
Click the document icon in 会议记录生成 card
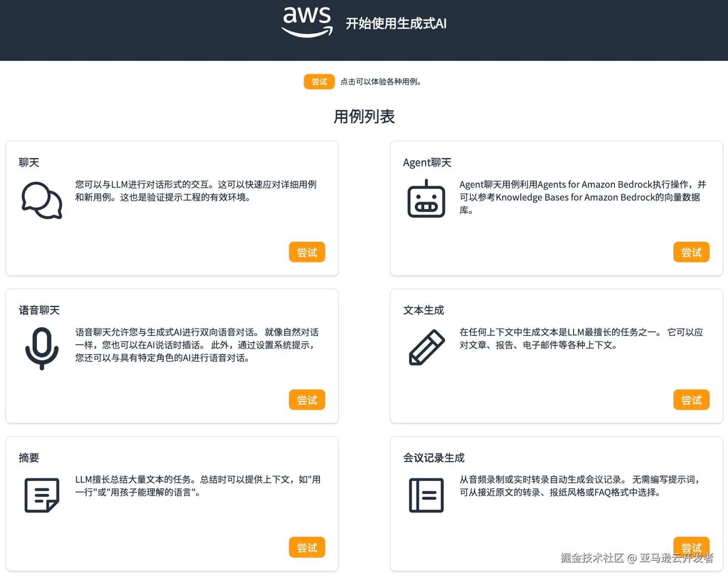tap(426, 495)
